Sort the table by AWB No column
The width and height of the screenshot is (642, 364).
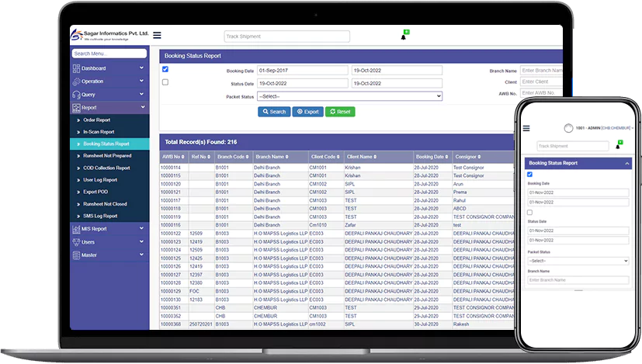point(173,157)
